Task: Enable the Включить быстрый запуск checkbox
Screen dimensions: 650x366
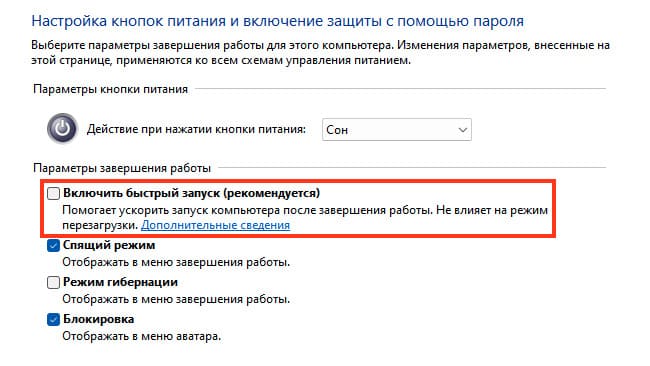Action: coord(53,193)
